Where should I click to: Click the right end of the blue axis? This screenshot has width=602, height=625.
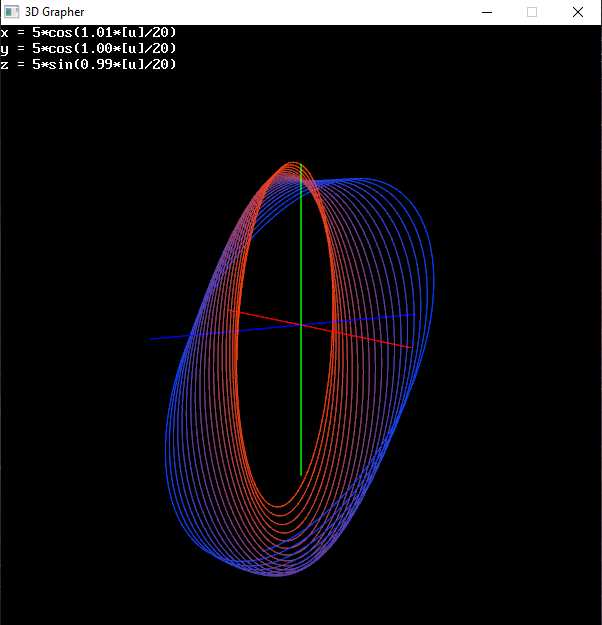(414, 315)
